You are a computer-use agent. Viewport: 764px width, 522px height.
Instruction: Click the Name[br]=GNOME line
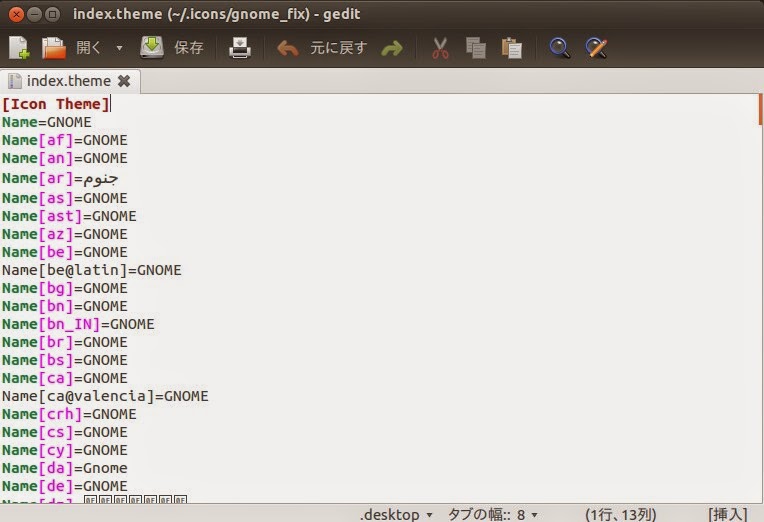[x=65, y=342]
